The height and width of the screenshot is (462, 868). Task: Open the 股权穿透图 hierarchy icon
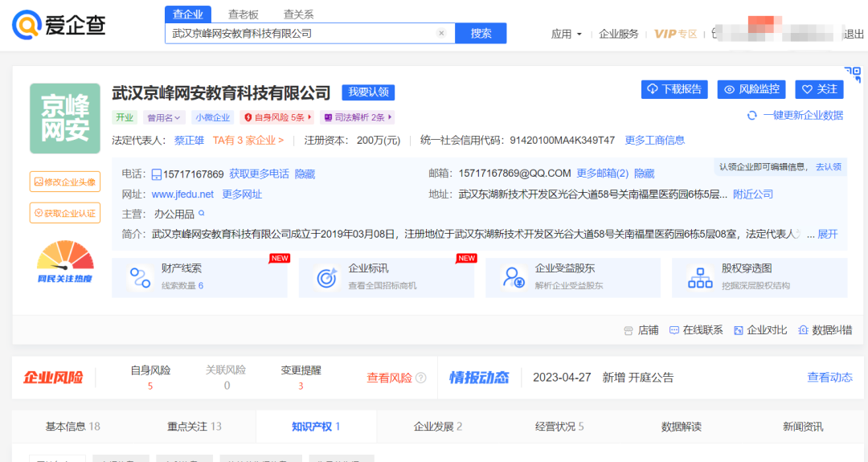point(700,278)
